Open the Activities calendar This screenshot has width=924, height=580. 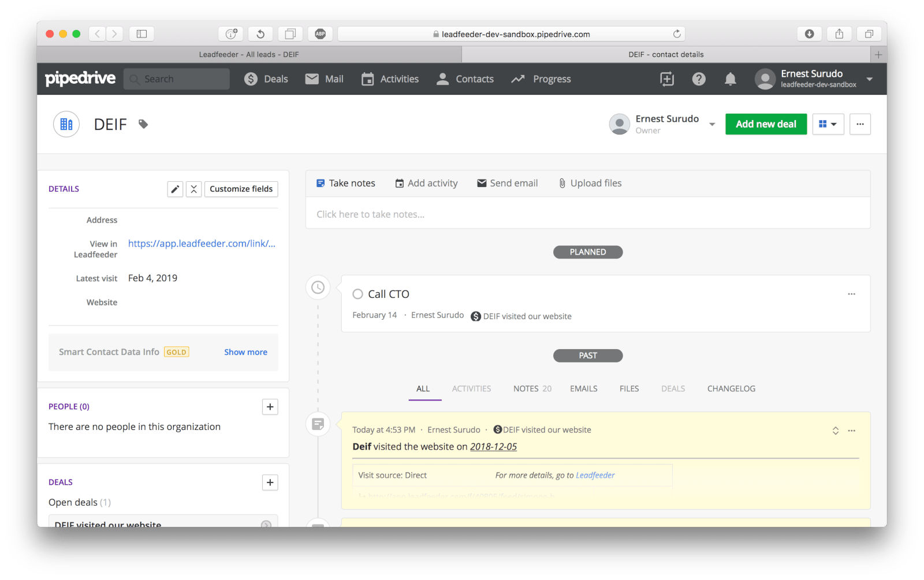point(390,78)
